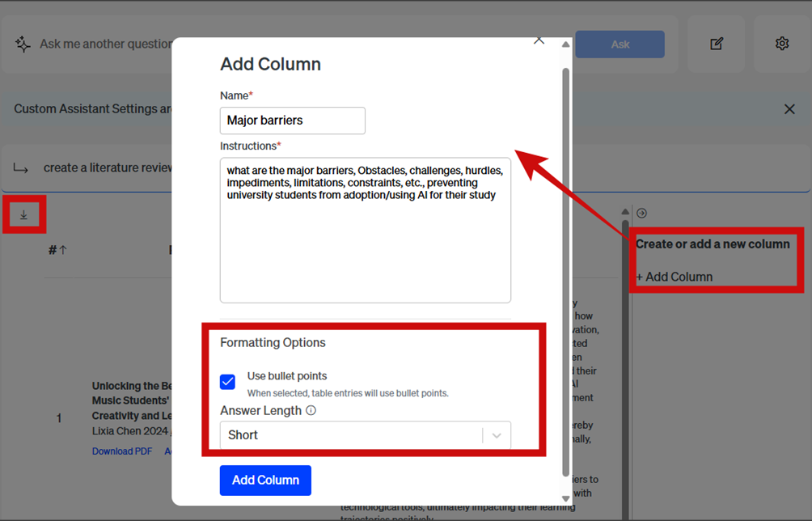Click the dialog scrollbar up arrow
Viewport: 812px width, 521px height.
point(565,44)
